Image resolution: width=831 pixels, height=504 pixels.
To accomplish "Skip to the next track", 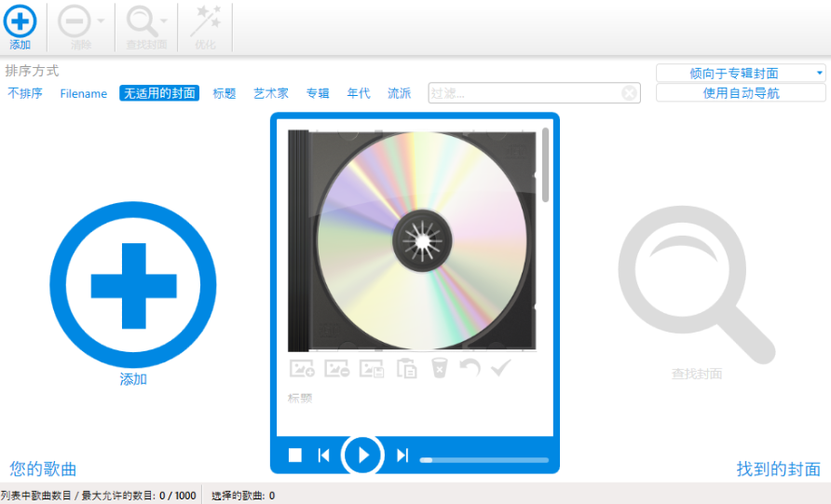I will pos(402,456).
